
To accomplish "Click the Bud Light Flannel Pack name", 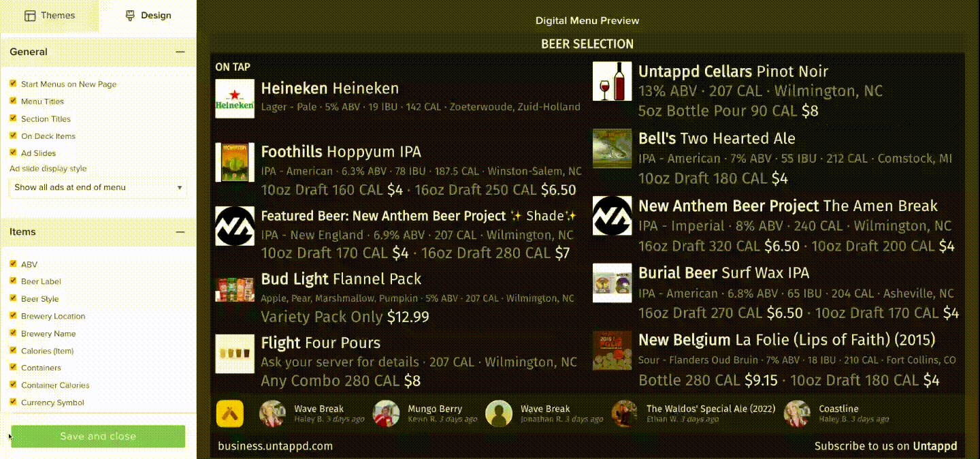I will (341, 279).
